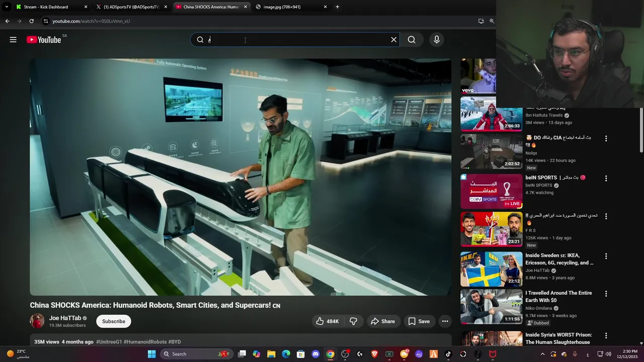Click the magnifier search button beside the search box
The height and width of the screenshot is (362, 644).
[412, 40]
